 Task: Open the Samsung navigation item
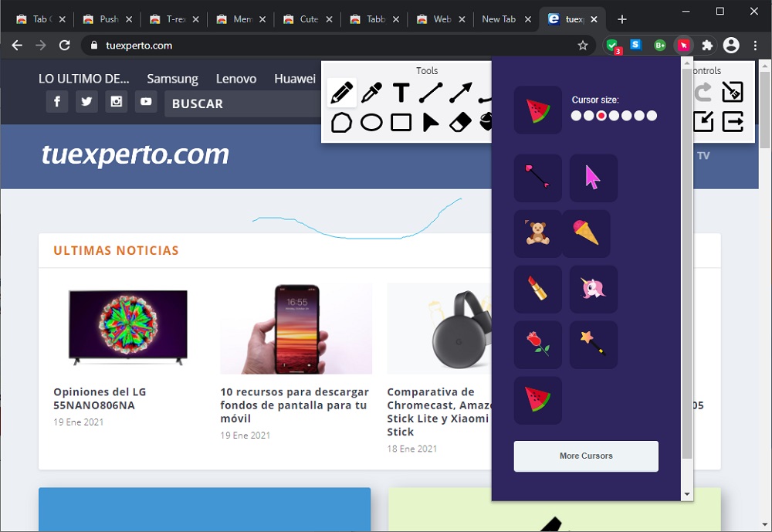(x=172, y=78)
